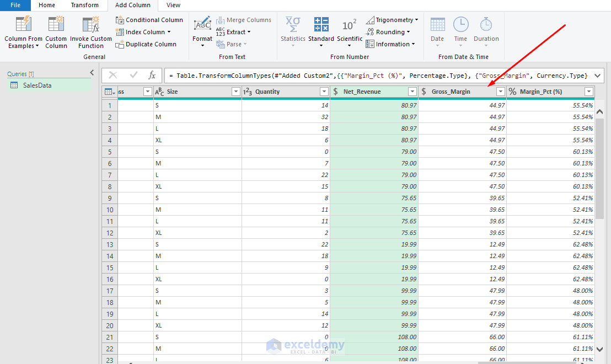Image resolution: width=611 pixels, height=364 pixels.
Task: Click the Net_Revenue column header
Action: [374, 92]
